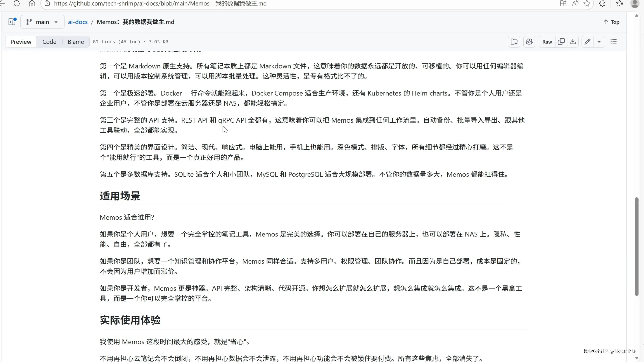The height and width of the screenshot is (362, 644).
Task: Jump to Top of the file
Action: pos(611,22)
